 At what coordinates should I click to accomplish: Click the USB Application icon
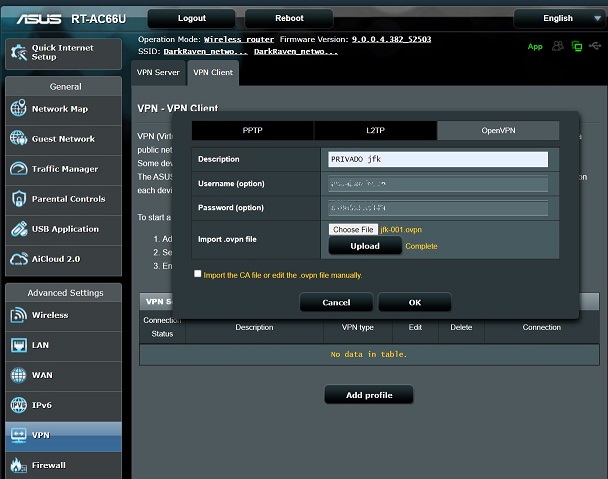click(18, 229)
